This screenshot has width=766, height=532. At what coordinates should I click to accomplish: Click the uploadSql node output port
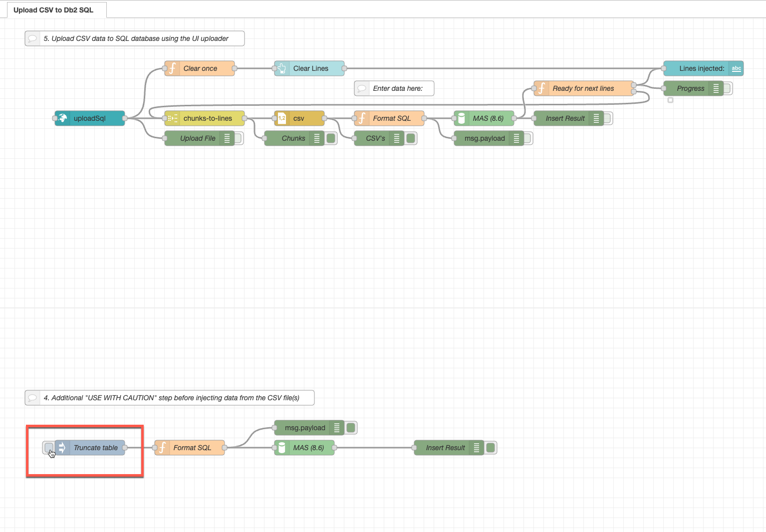(125, 118)
